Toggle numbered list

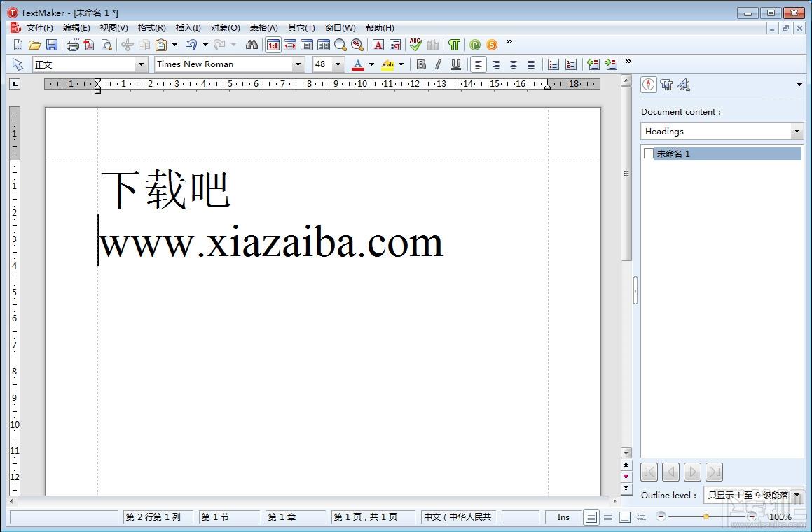coord(571,64)
